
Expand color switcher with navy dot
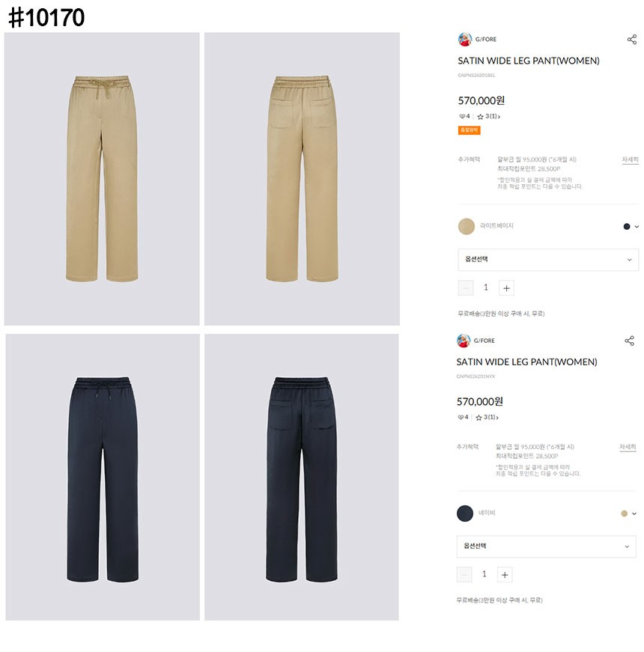[631, 227]
